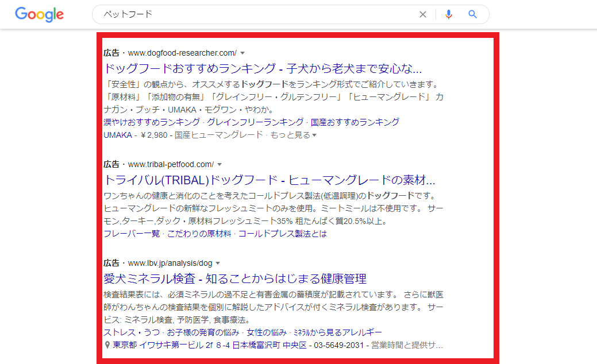Click the www.dogfood-researcher.com/ URL text
Image resolution: width=597 pixels, height=364 pixels.
(x=182, y=53)
